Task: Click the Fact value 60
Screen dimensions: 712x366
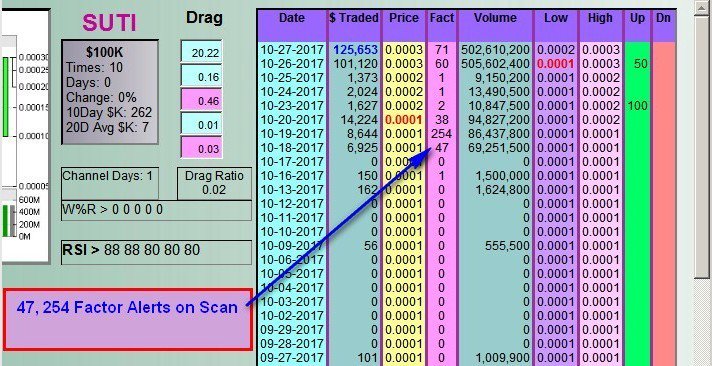Action: tap(442, 64)
